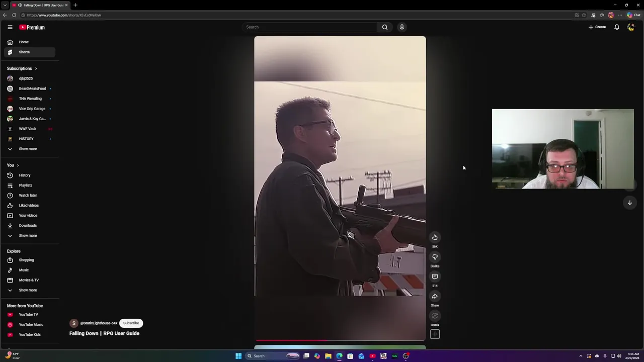Open BeardMeatsFood channel

tap(30, 88)
